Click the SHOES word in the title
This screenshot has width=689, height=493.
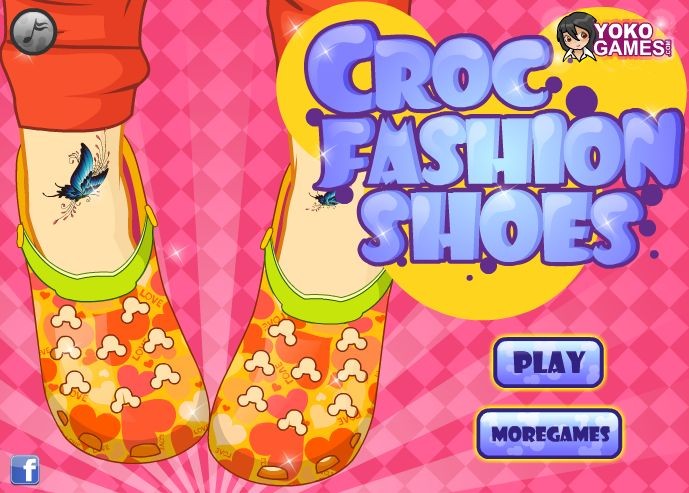tap(501, 228)
